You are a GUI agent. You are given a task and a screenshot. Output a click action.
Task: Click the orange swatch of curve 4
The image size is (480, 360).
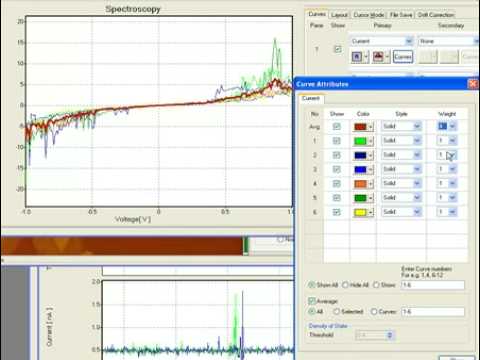[x=360, y=184]
